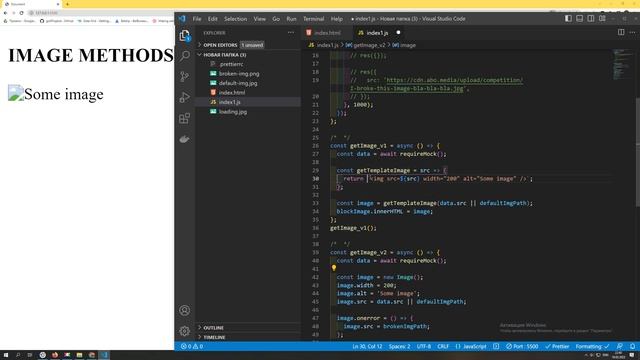The height and width of the screenshot is (360, 640).
Task: Open the Explorer view in activity bar
Action: pos(184,36)
